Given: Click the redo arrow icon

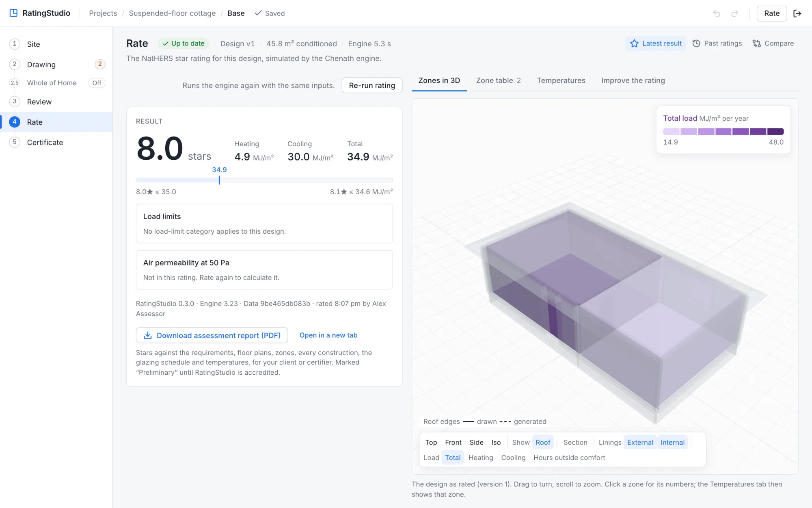Looking at the screenshot, I should [x=734, y=13].
